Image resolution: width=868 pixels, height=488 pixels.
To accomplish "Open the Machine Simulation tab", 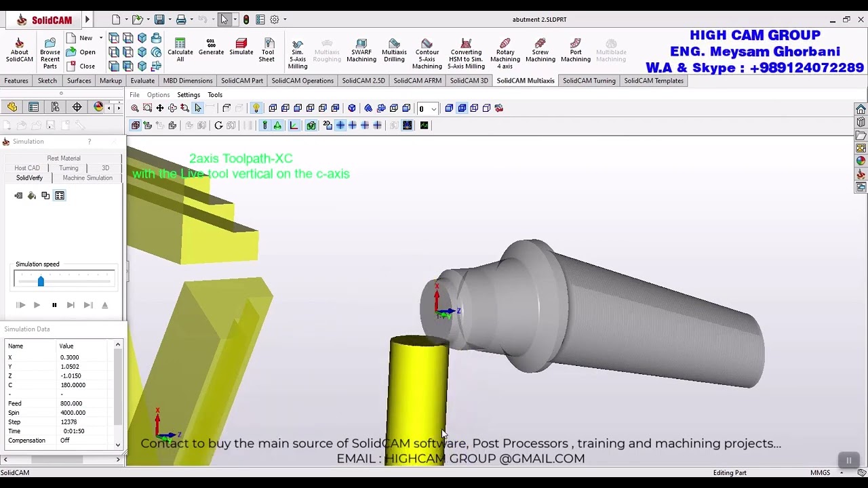I will (x=87, y=178).
